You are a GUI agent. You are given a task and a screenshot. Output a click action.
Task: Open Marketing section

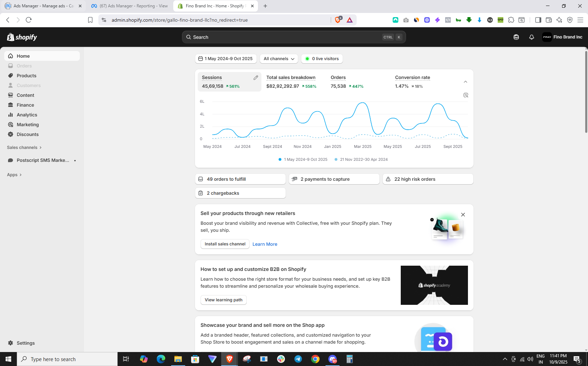42,124
